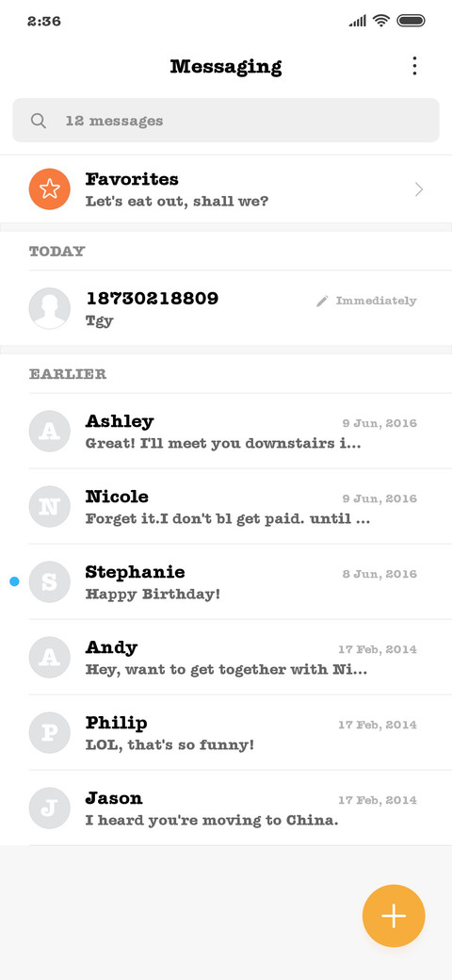Open the three-dot overflow menu
This screenshot has width=452, height=980.
(414, 66)
